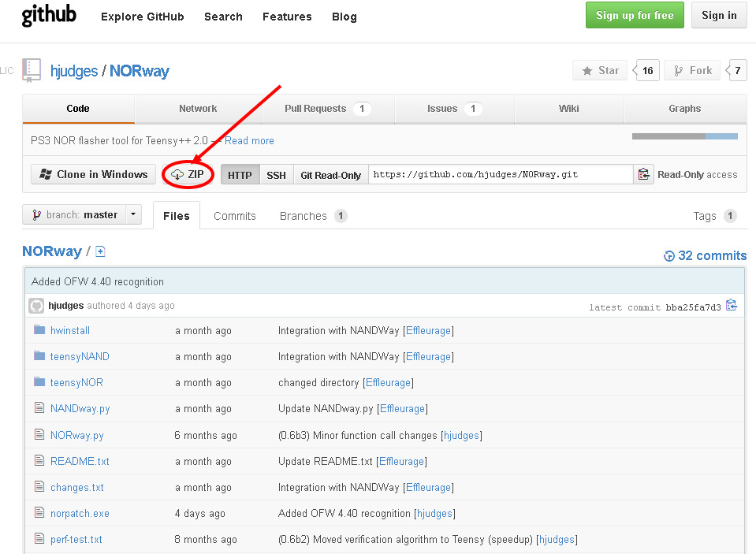Click the repository book icon

click(32, 71)
